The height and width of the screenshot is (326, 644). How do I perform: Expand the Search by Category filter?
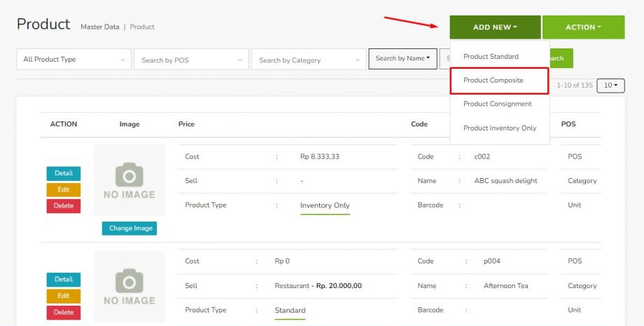[x=309, y=60]
